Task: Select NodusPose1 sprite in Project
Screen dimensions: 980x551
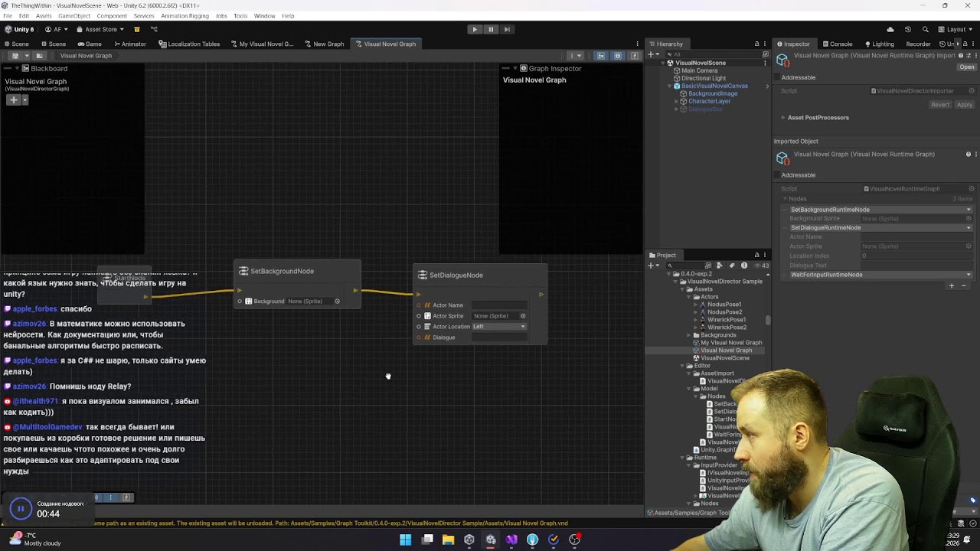Action: coord(724,305)
